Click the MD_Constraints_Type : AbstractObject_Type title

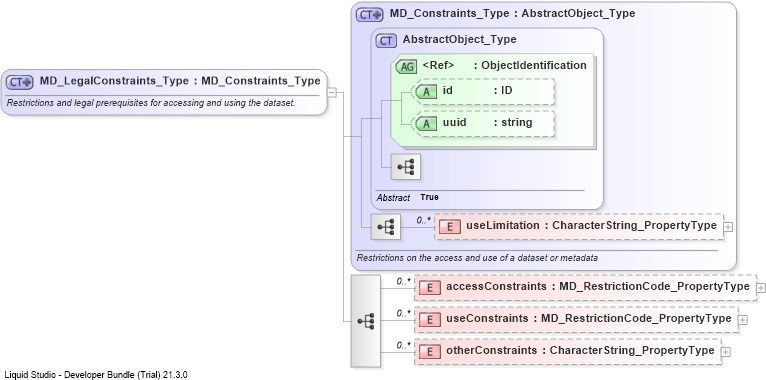[x=512, y=14]
